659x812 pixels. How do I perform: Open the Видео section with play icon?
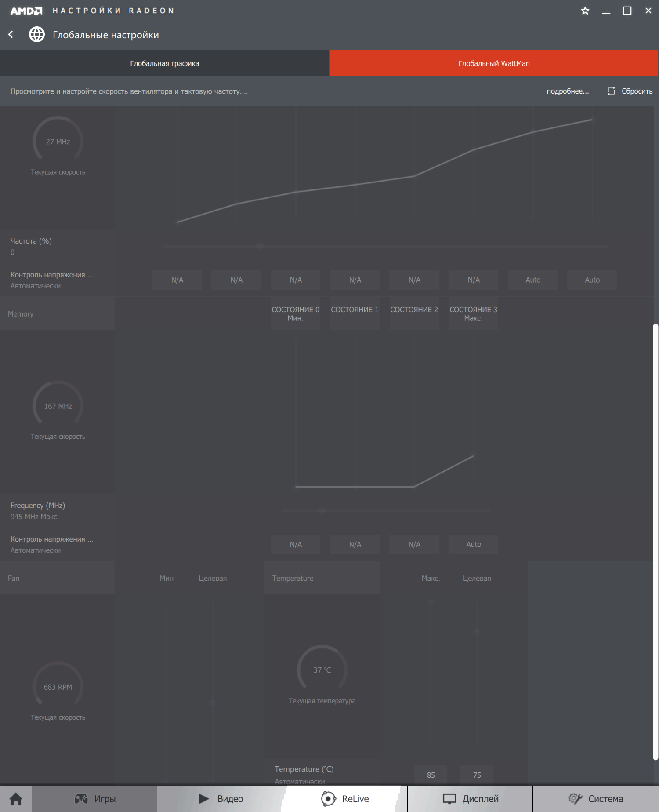point(220,799)
